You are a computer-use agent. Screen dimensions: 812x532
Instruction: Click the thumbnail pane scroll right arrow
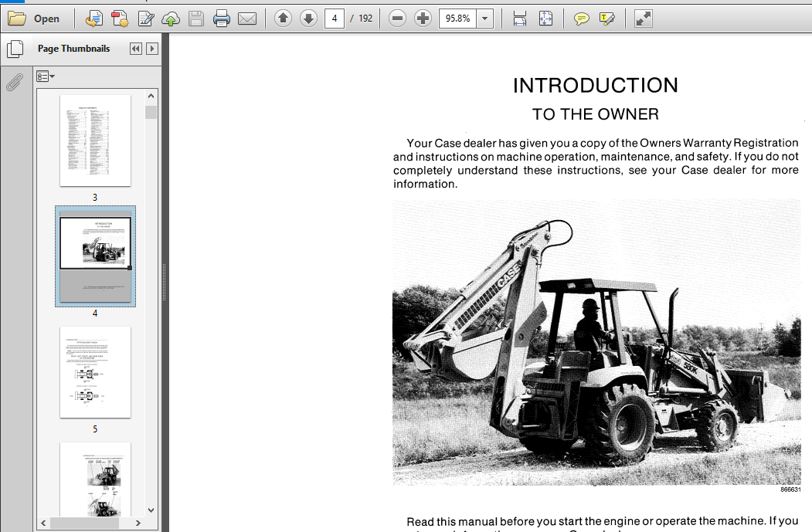pyautogui.click(x=138, y=524)
